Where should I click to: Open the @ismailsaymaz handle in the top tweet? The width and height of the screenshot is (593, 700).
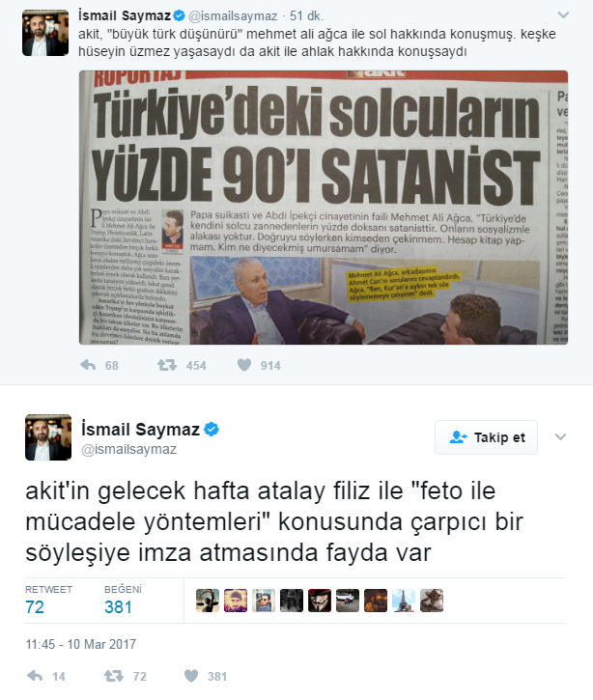click(233, 16)
